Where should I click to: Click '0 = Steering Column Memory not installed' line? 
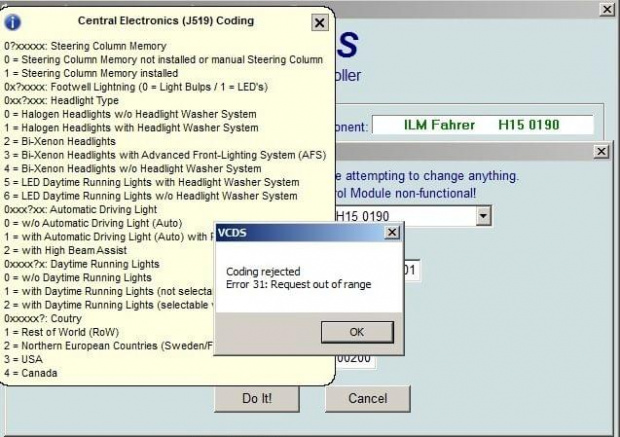pyautogui.click(x=163, y=60)
